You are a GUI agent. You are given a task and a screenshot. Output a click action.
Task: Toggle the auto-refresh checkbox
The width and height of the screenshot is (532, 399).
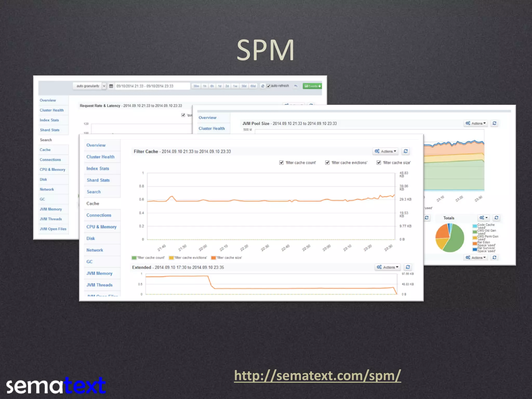pyautogui.click(x=269, y=86)
